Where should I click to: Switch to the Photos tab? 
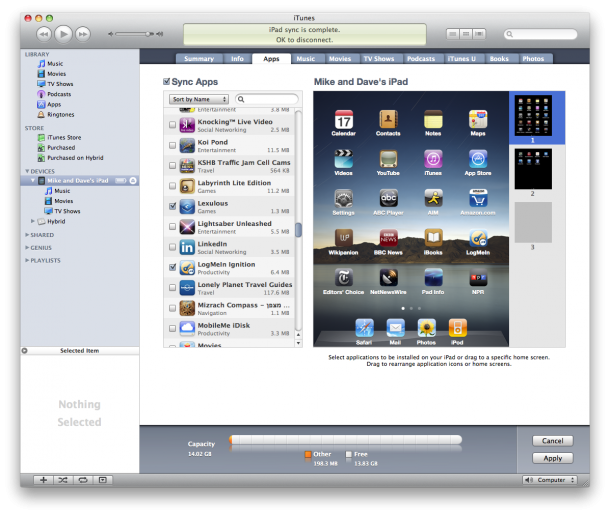click(533, 59)
